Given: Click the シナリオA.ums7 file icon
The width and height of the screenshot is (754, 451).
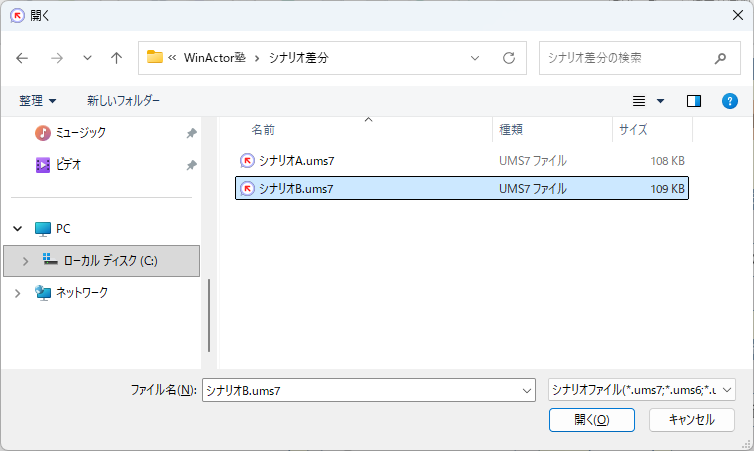Looking at the screenshot, I should click(247, 160).
